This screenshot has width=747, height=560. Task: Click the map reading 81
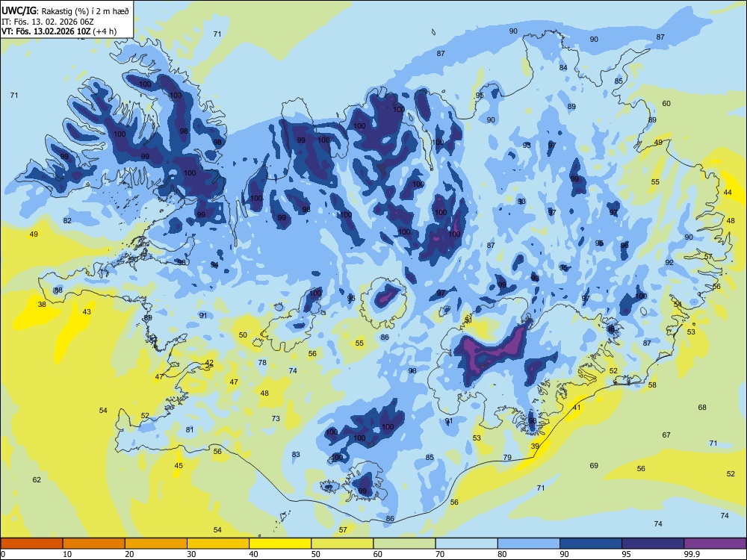click(x=190, y=429)
